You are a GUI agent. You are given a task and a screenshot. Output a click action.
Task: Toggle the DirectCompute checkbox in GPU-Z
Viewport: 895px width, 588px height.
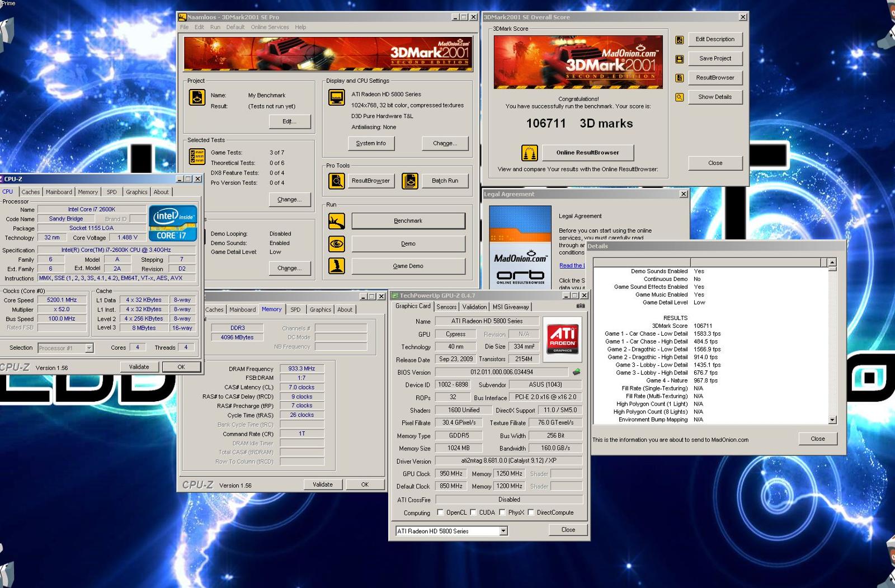coord(530,512)
